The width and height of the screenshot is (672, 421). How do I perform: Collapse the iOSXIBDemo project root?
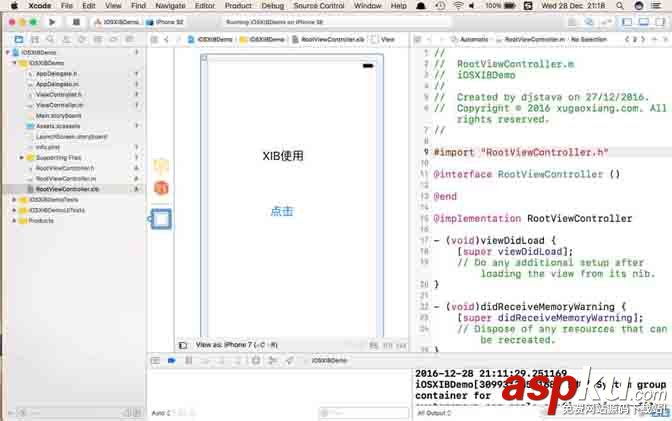point(7,52)
